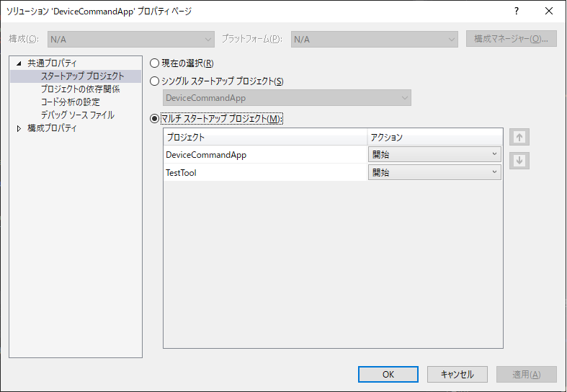The width and height of the screenshot is (567, 392).
Task: Click the 適用 button
Action: tap(526, 374)
